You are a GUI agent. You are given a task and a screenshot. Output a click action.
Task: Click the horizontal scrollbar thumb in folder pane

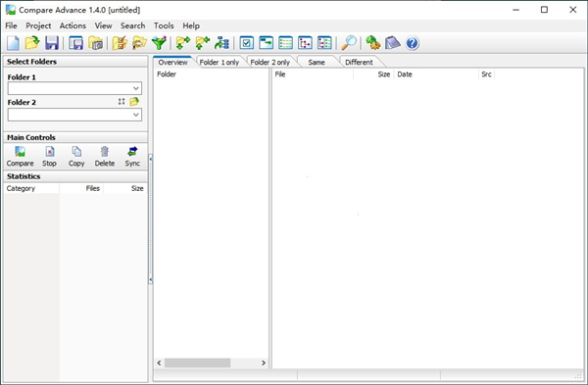tap(197, 362)
